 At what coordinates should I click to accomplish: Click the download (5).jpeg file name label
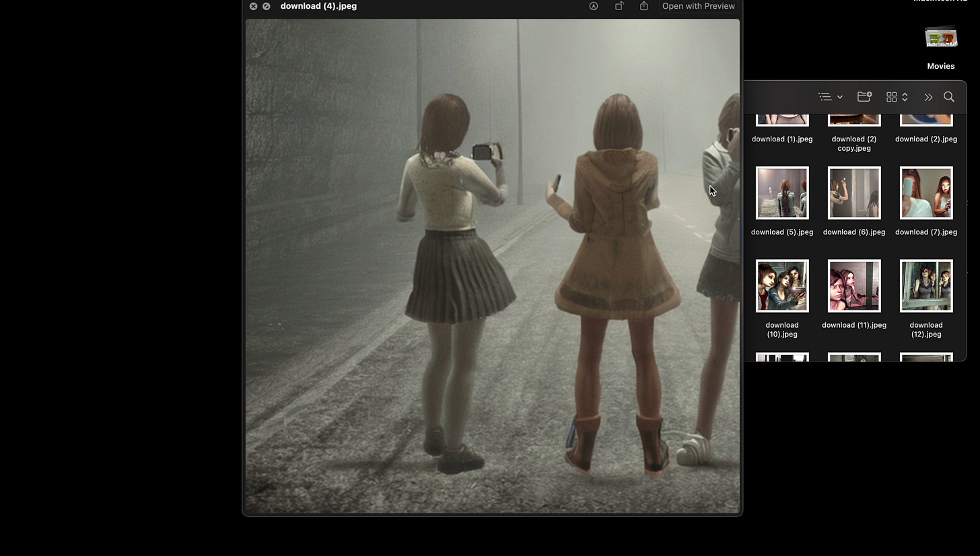(x=782, y=232)
